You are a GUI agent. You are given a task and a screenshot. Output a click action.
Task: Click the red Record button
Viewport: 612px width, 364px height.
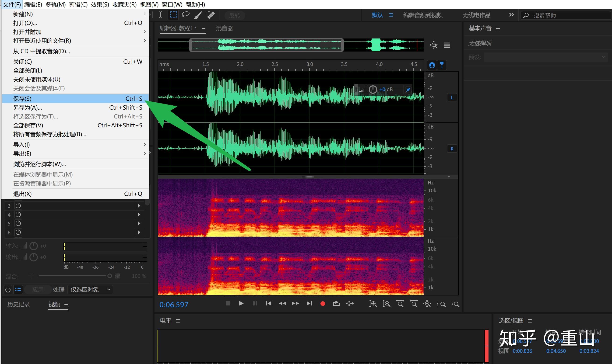[323, 304]
